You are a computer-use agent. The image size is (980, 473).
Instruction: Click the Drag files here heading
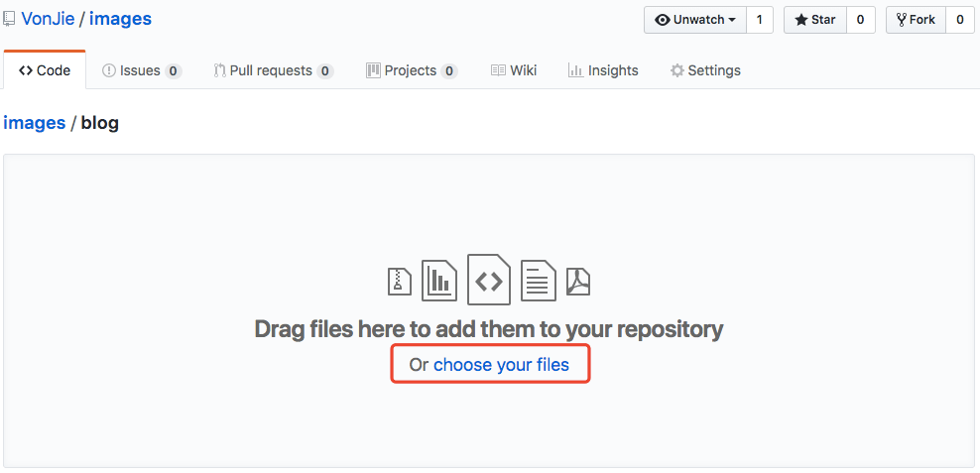pos(489,328)
